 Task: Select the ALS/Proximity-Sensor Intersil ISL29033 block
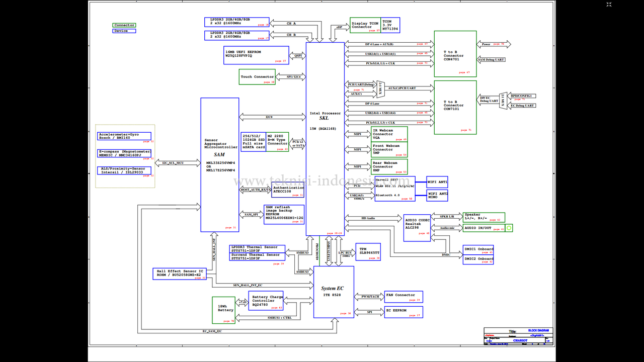124,171
